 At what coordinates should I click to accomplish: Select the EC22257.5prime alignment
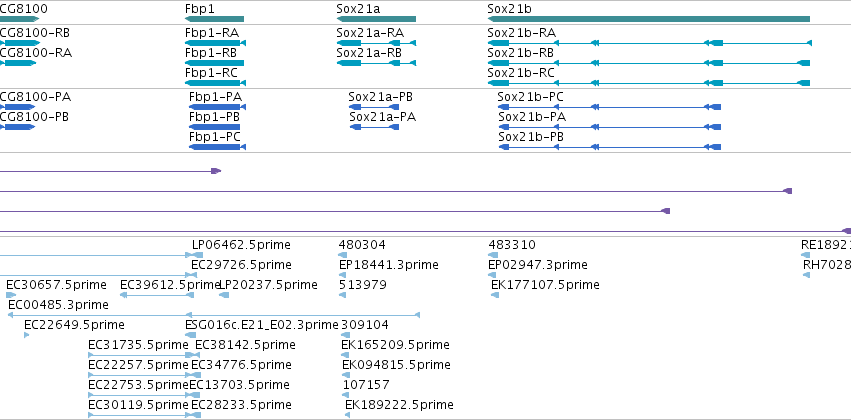(x=140, y=375)
